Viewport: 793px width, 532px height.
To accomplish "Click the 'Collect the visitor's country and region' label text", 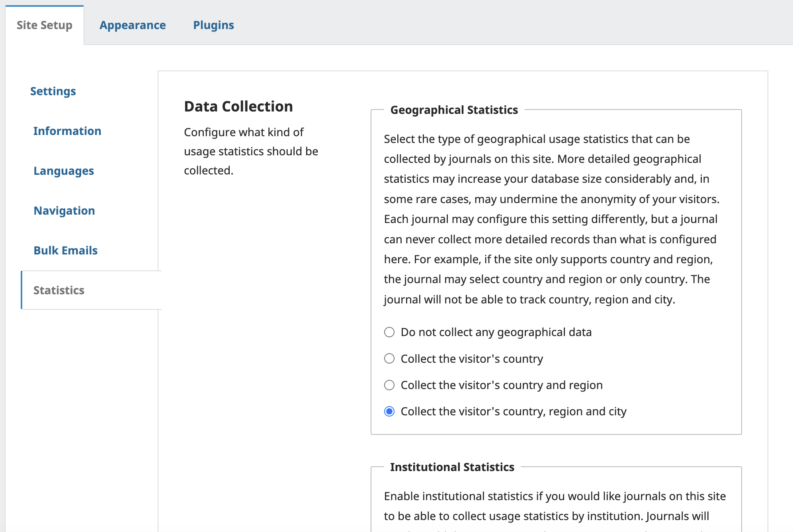I will click(502, 385).
